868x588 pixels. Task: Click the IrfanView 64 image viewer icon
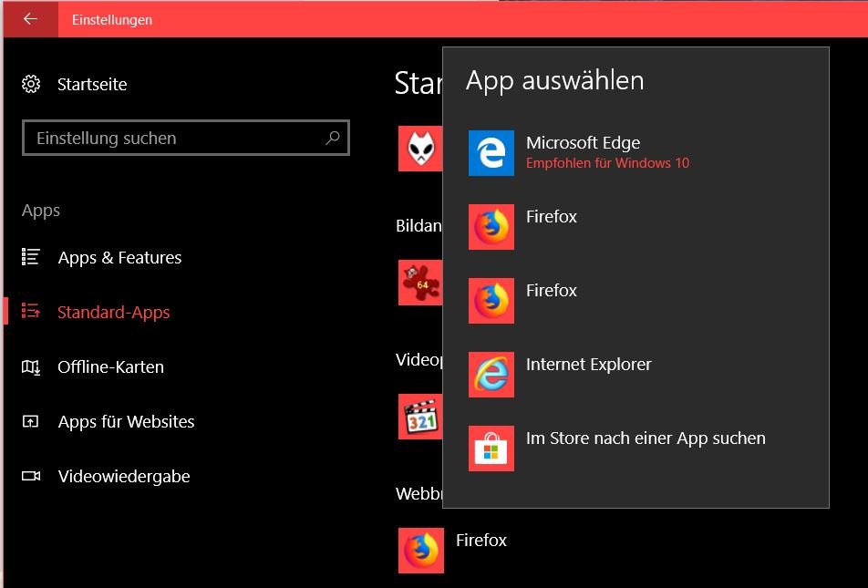coord(420,283)
